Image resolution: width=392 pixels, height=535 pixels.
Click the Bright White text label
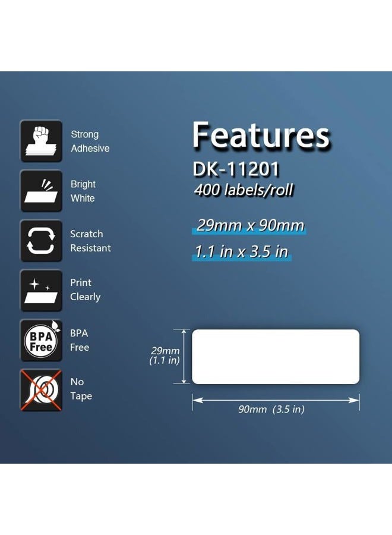click(x=83, y=191)
